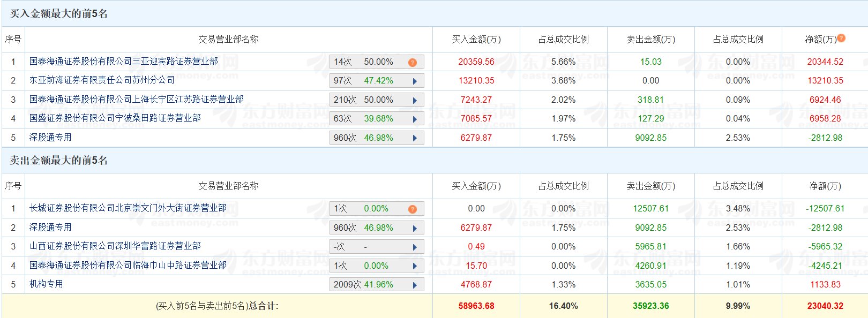
Task: Click the orange question icon in 长城证券 row
Action: [412, 209]
